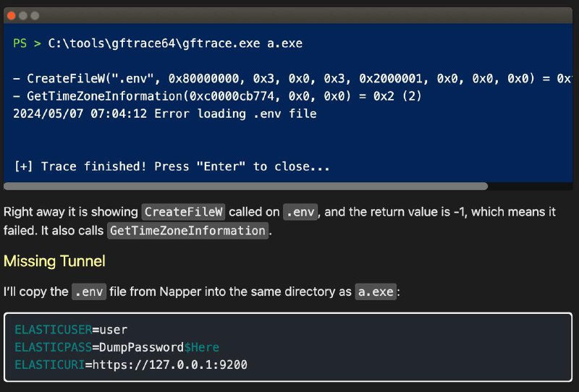This screenshot has height=392, width=579.
Task: Click the .env code in copy sentence
Action: click(x=89, y=291)
